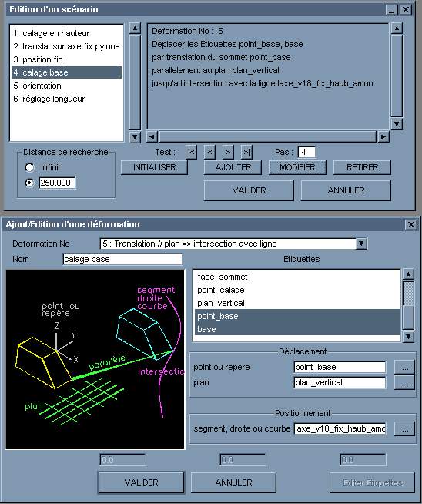This screenshot has height=504, width=422.
Task: Click the AJOUTER button
Action: [x=233, y=167]
